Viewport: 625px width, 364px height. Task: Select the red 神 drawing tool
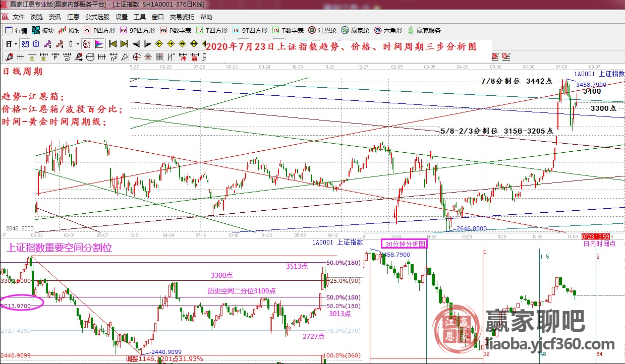pyautogui.click(x=183, y=56)
